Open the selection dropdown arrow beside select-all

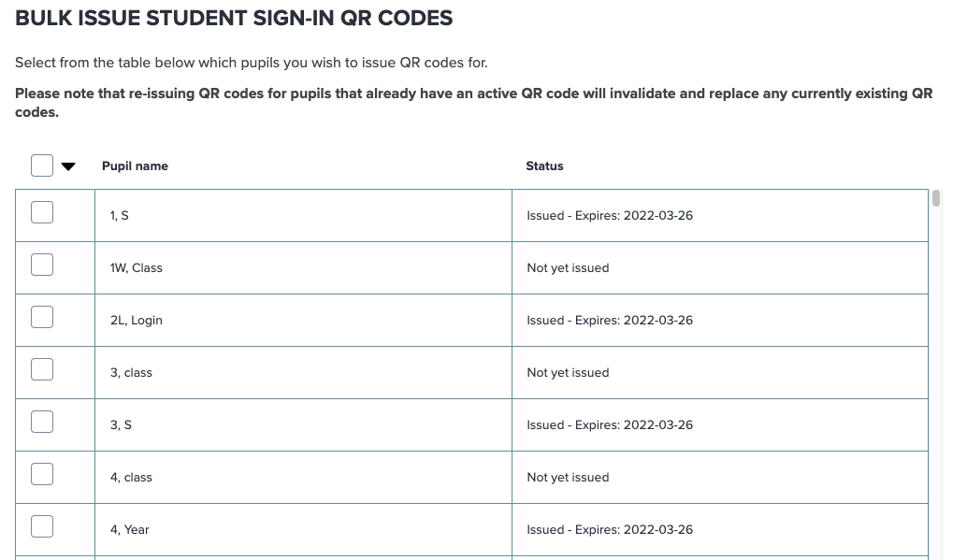coord(68,165)
